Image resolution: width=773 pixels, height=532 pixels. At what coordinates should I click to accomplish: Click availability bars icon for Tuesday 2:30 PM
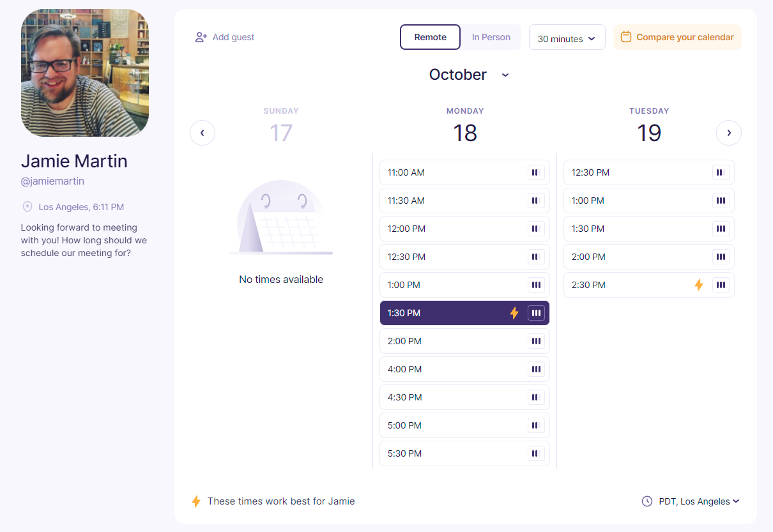click(x=721, y=285)
